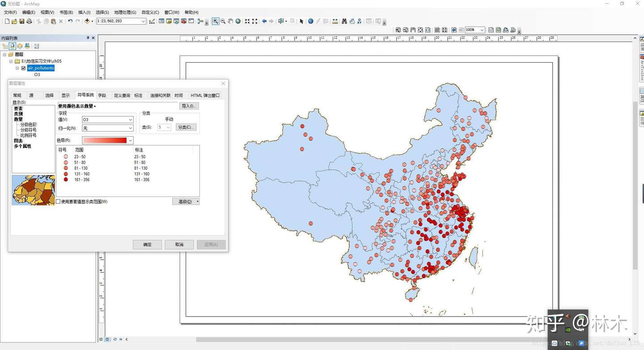This screenshot has width=644, height=350.
Task: Close the 图层属性 dialog
Action: 223,84
